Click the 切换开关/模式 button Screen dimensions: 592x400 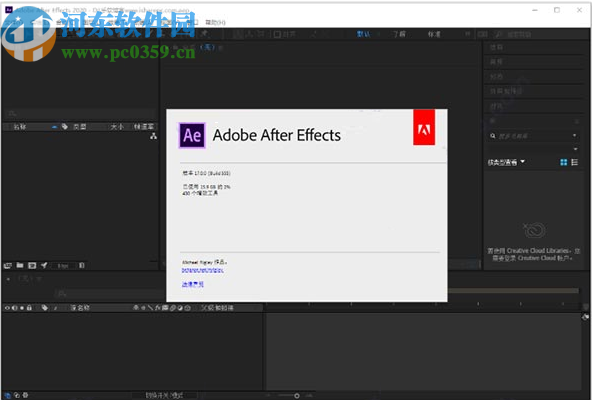(164, 395)
